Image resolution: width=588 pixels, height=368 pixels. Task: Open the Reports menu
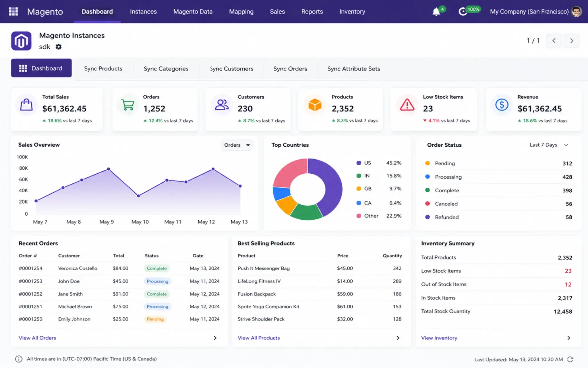coord(312,11)
